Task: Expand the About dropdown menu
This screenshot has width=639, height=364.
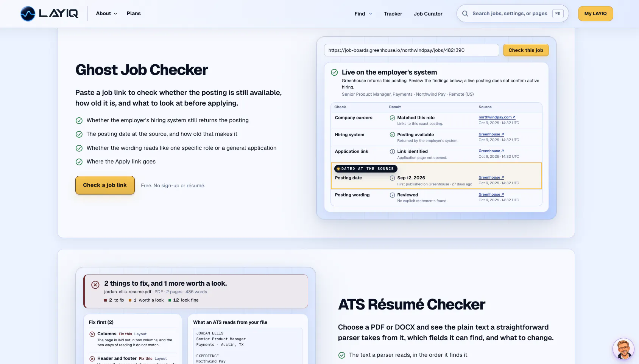Action: [x=106, y=14]
